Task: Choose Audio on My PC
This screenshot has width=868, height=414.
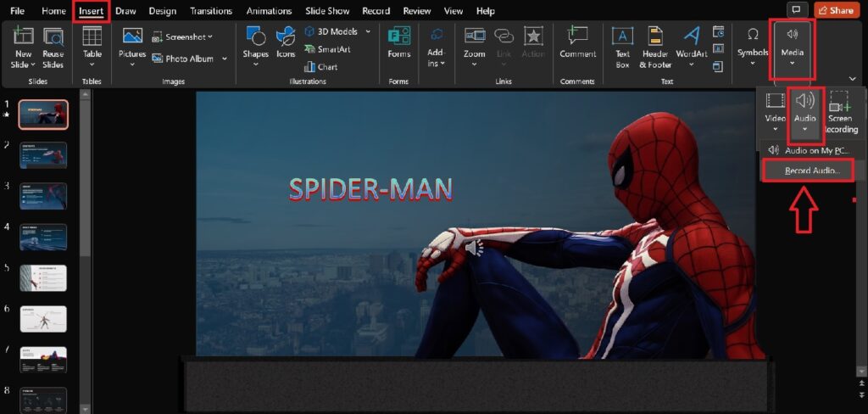Action: 809,150
